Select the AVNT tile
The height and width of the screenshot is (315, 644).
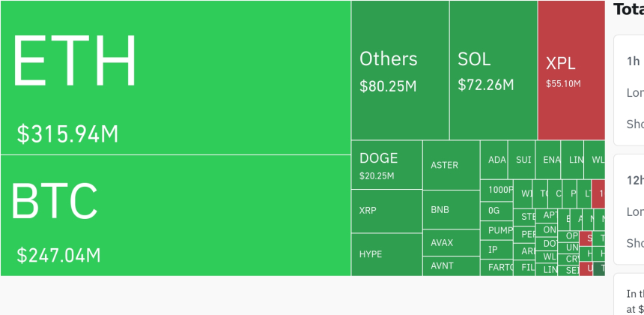[451, 266]
